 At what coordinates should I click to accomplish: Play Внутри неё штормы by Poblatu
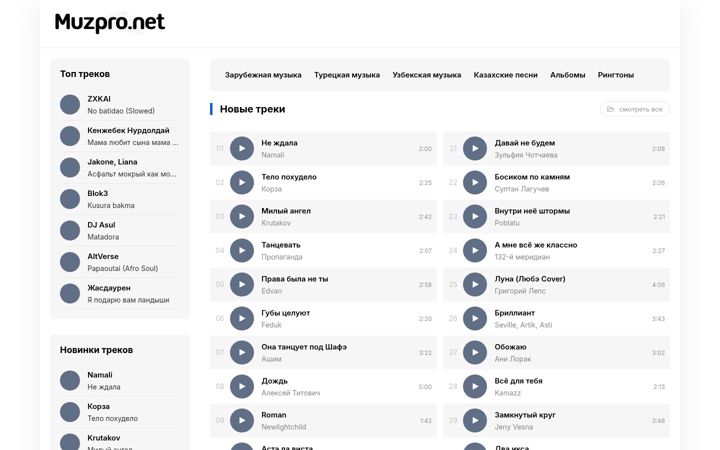coord(475,216)
